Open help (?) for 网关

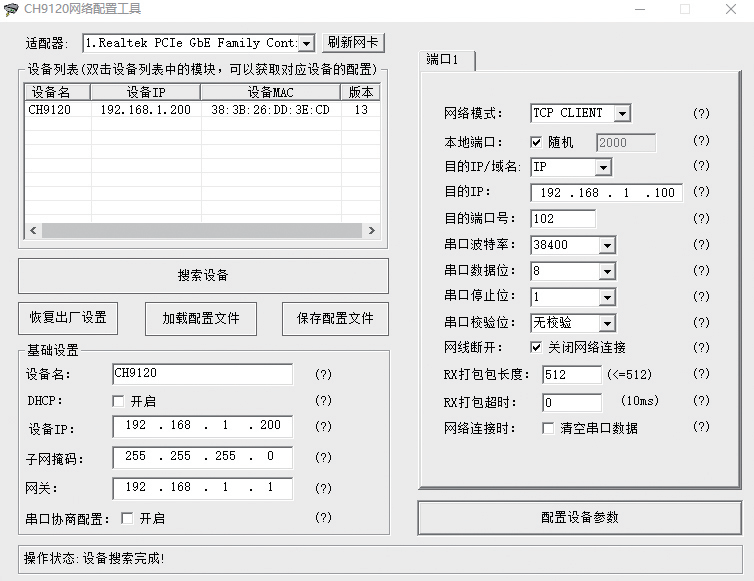[x=323, y=488]
